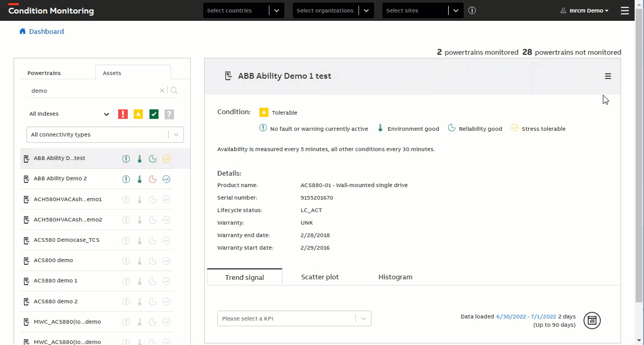Screen dimensions: 644x345
Task: Expand the Inrcm Demo user menu
Action: (x=585, y=10)
